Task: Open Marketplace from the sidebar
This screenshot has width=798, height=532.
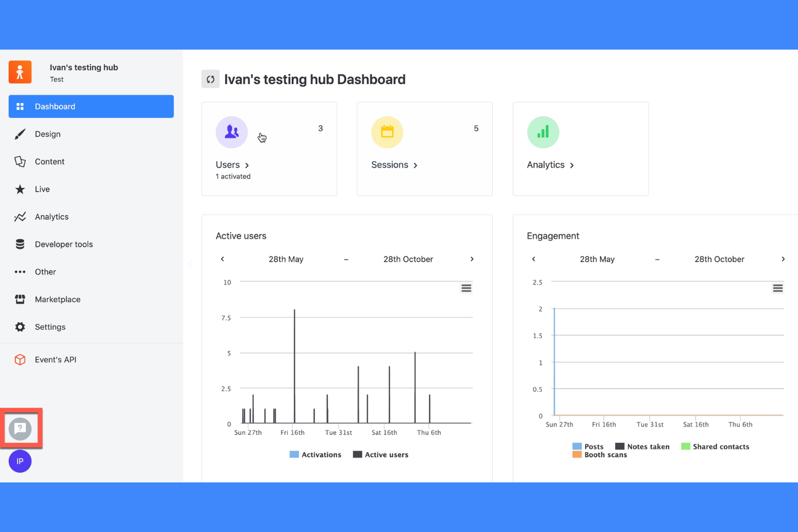Action: click(x=91, y=299)
